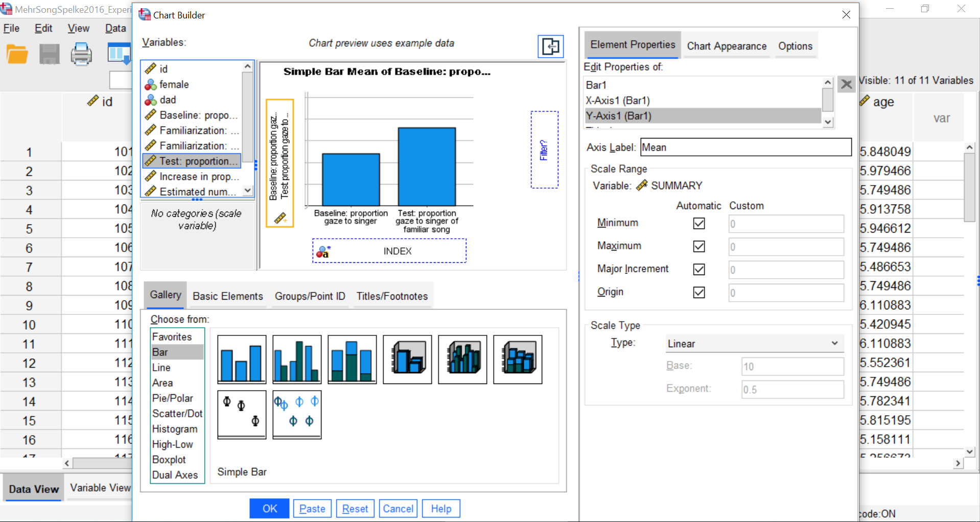Click the collapse side panel icon

point(550,47)
